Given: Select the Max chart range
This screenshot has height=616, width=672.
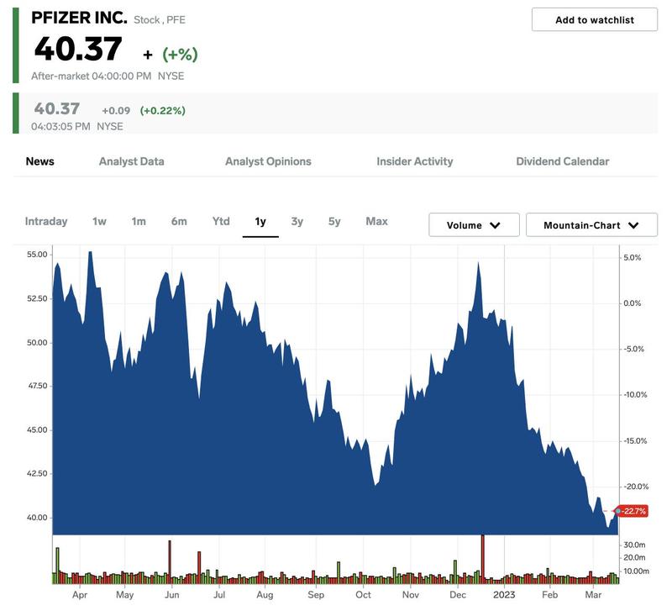Looking at the screenshot, I should point(376,222).
